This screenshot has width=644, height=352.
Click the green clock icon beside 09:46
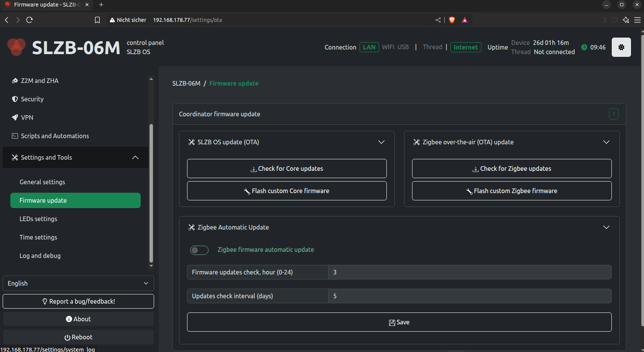pyautogui.click(x=584, y=47)
